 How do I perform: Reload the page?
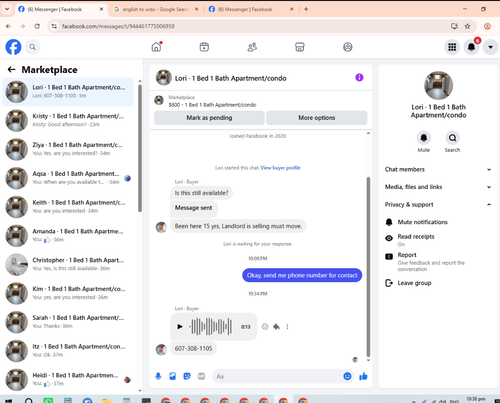coord(37,26)
